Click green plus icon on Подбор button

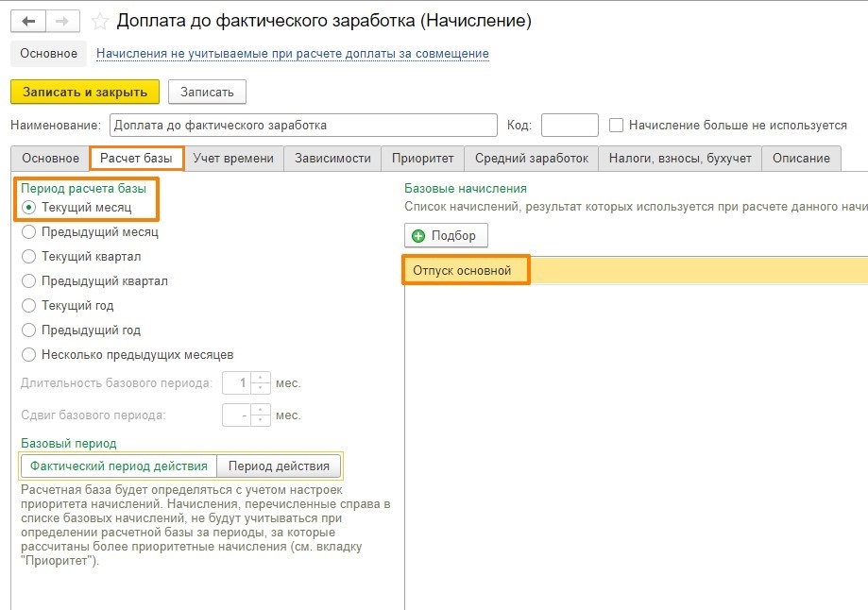418,236
